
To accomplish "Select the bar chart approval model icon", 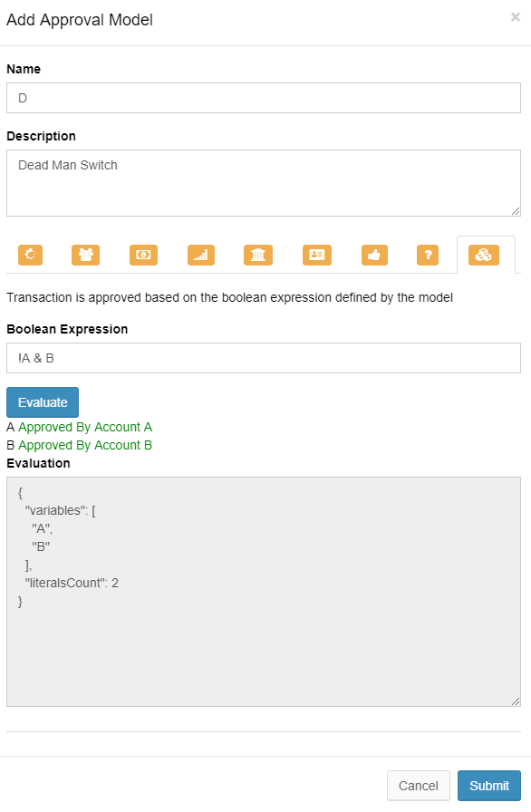I will [200, 255].
